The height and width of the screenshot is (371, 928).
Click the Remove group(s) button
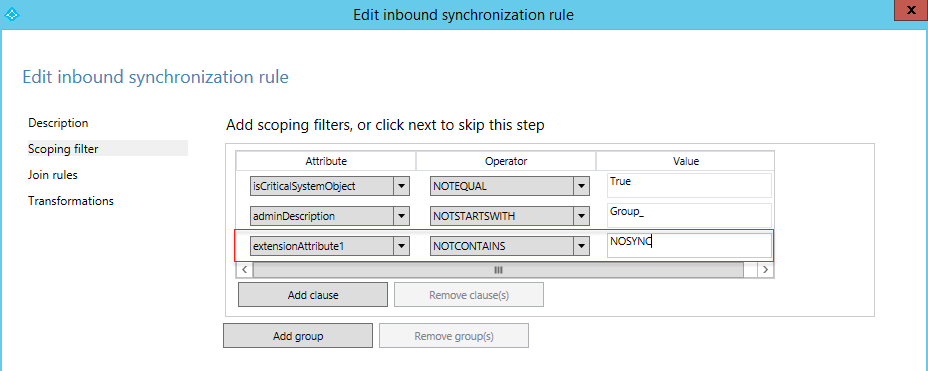pyautogui.click(x=454, y=336)
